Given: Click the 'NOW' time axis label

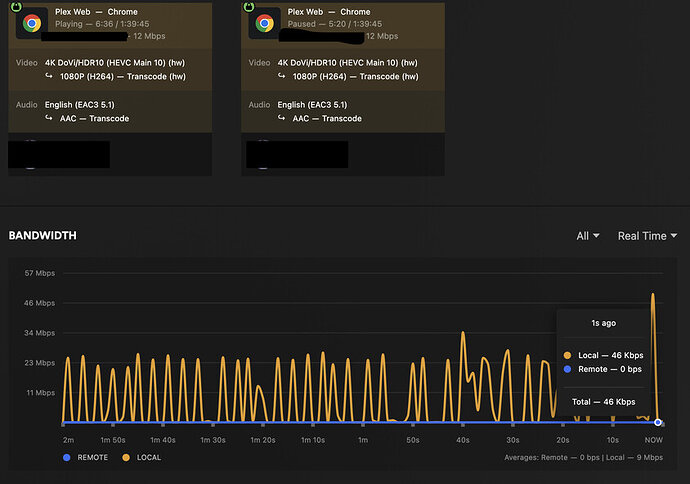Looking at the screenshot, I should pos(653,440).
